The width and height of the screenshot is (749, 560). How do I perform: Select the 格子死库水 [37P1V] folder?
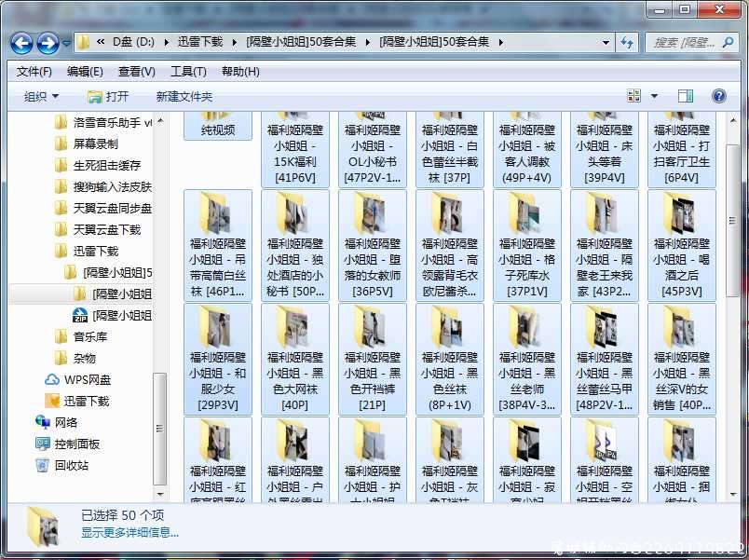coord(527,246)
